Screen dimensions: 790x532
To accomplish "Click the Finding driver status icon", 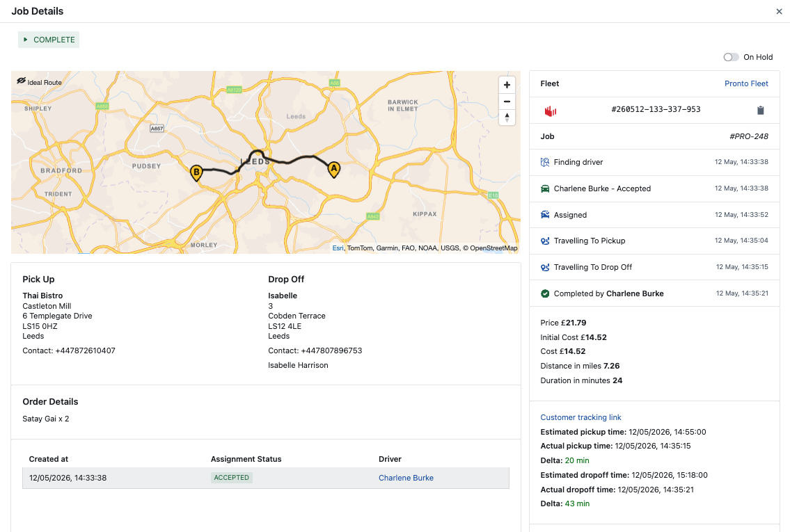I will [x=544, y=162].
